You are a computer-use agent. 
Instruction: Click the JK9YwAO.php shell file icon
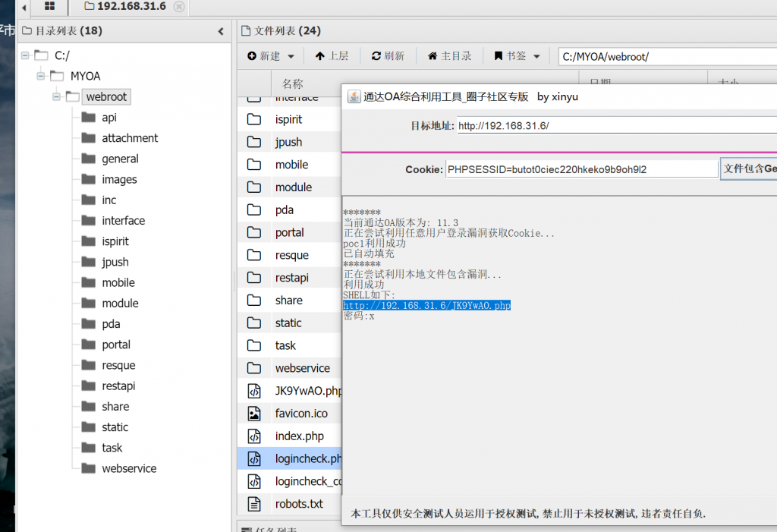point(254,391)
